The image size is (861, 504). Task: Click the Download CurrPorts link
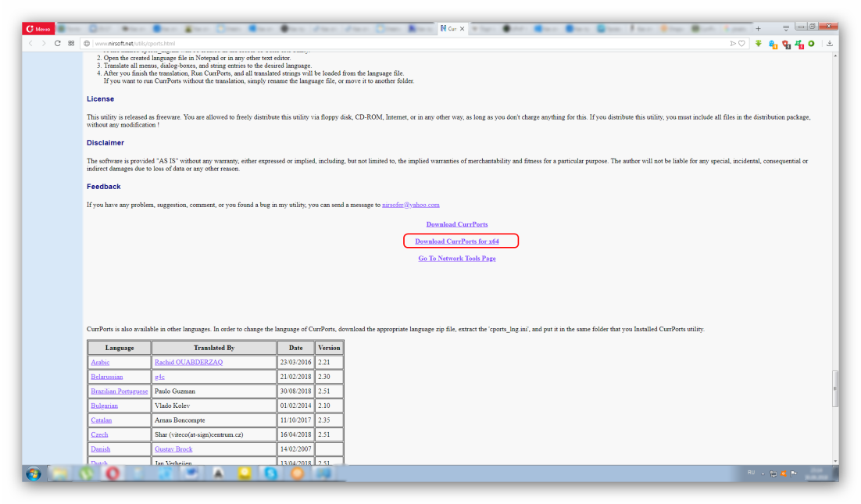(x=457, y=224)
